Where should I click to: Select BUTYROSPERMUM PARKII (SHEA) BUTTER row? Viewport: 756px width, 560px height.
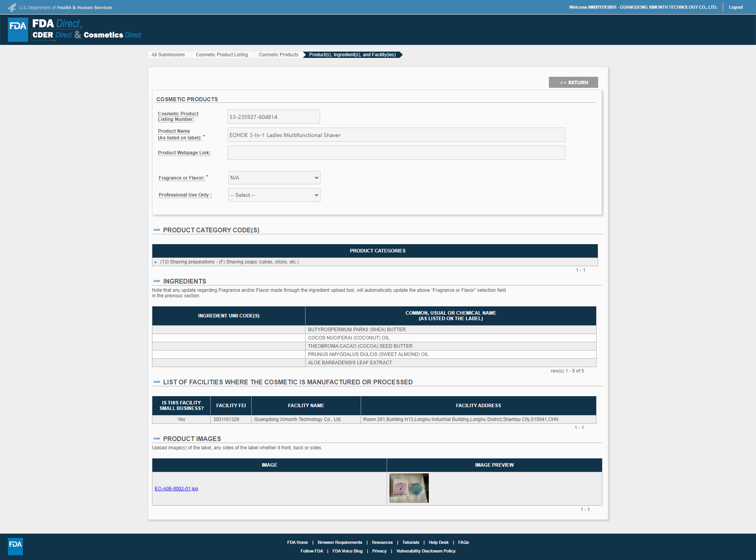(374, 330)
